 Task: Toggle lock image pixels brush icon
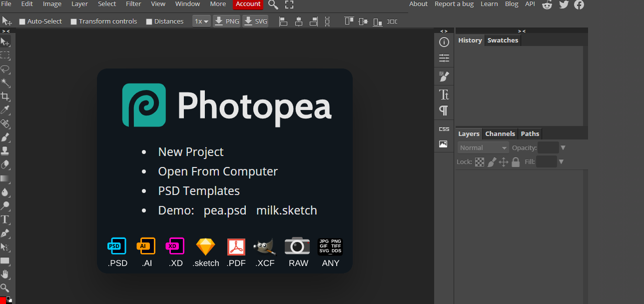click(x=492, y=162)
